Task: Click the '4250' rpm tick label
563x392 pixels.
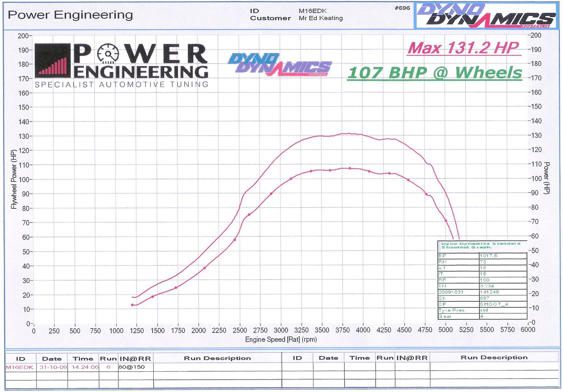Action: tap(384, 330)
